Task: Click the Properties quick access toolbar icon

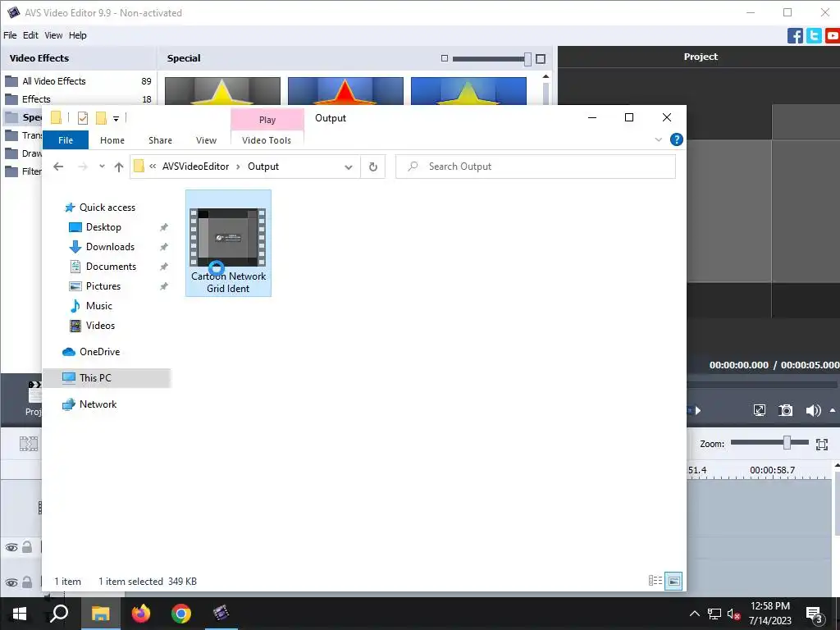Action: [83, 118]
